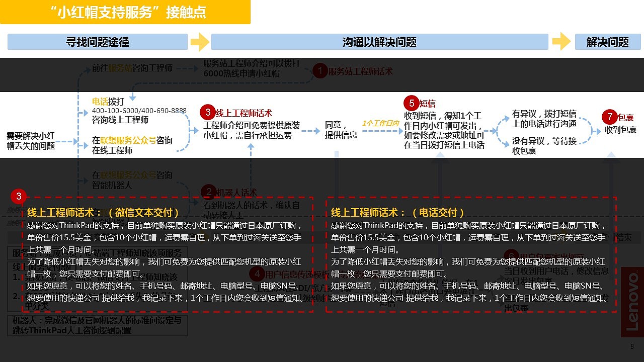Select the 收到短信，得知1个工作日内小红帽可发出 paragraph
The image size is (644, 362).
tap(444, 131)
